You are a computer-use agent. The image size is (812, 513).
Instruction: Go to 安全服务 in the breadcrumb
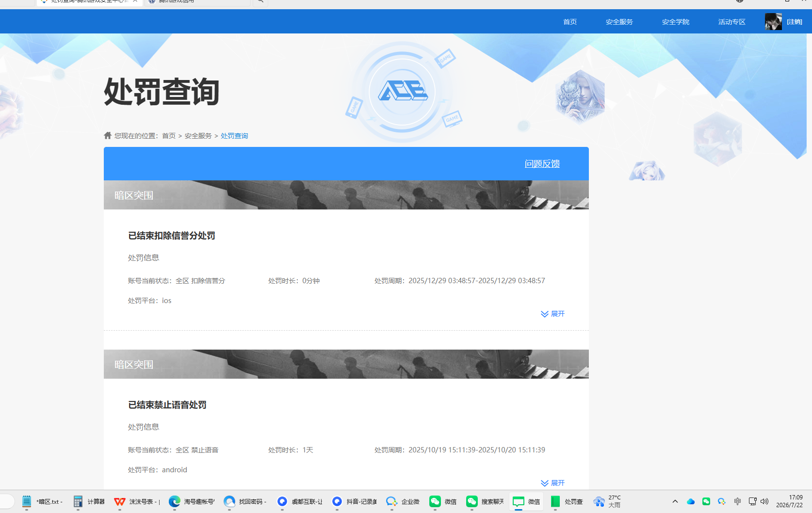(x=198, y=136)
